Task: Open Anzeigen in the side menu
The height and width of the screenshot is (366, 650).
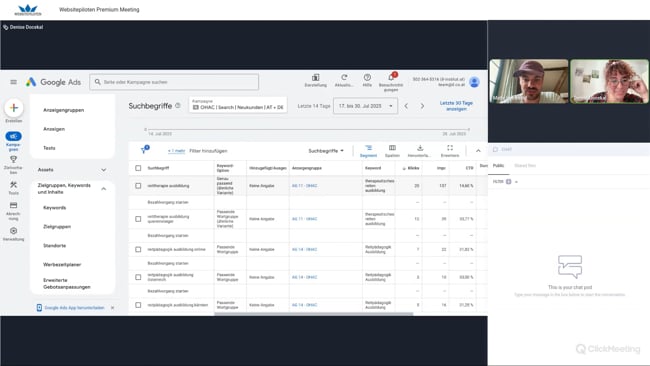Action: coord(54,129)
